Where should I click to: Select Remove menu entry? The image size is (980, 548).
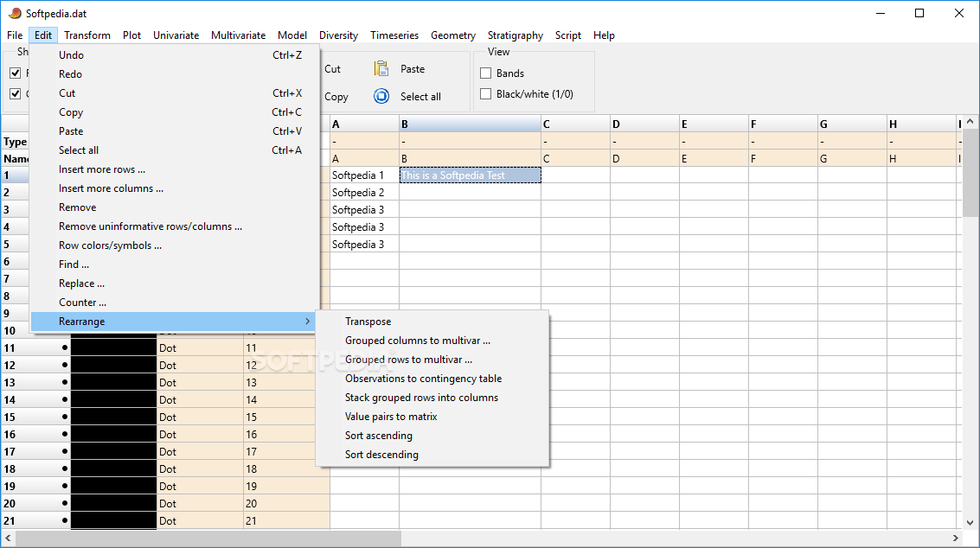click(175, 207)
